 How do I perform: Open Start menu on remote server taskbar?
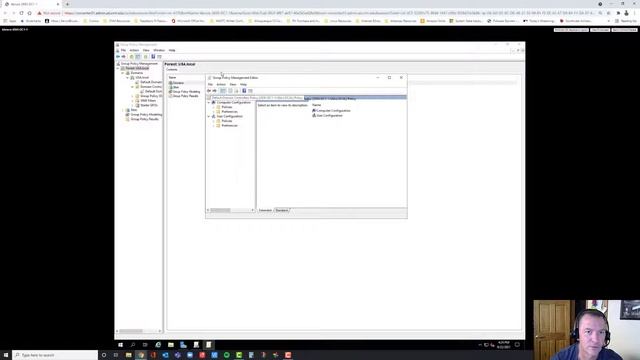pyautogui.click(x=120, y=345)
